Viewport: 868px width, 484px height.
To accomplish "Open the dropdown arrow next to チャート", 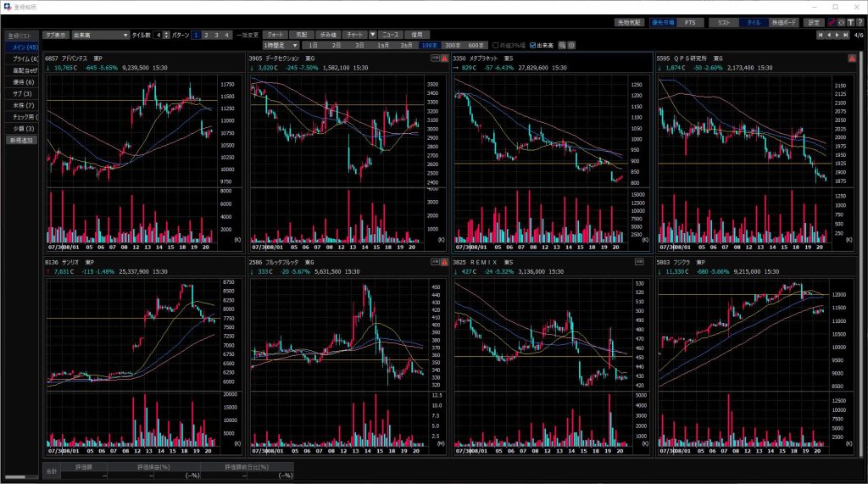I will 371,35.
